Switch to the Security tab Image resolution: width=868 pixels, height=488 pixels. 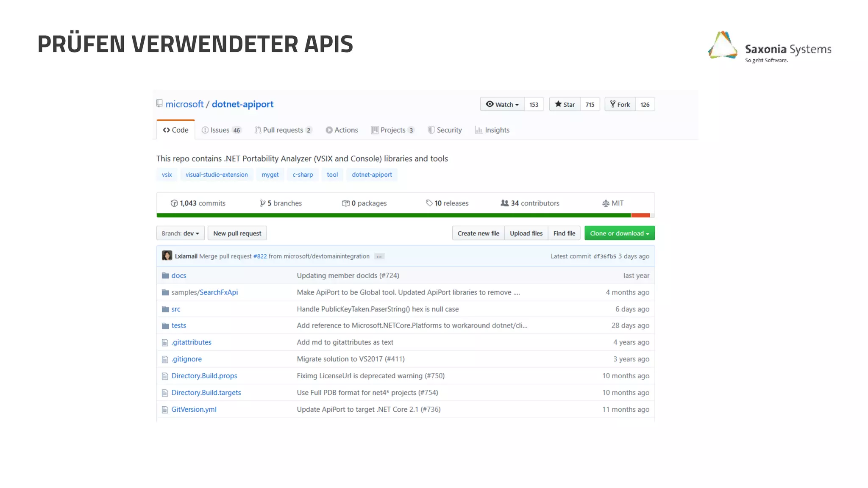pos(445,130)
